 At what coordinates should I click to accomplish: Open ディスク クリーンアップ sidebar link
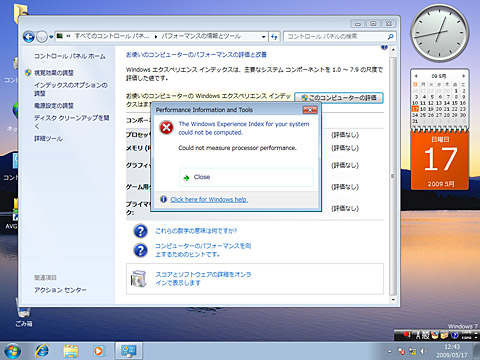click(x=71, y=122)
